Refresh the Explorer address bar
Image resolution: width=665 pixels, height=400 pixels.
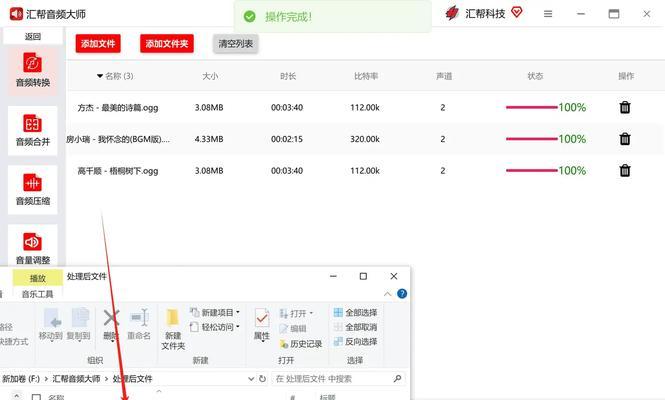click(263, 378)
